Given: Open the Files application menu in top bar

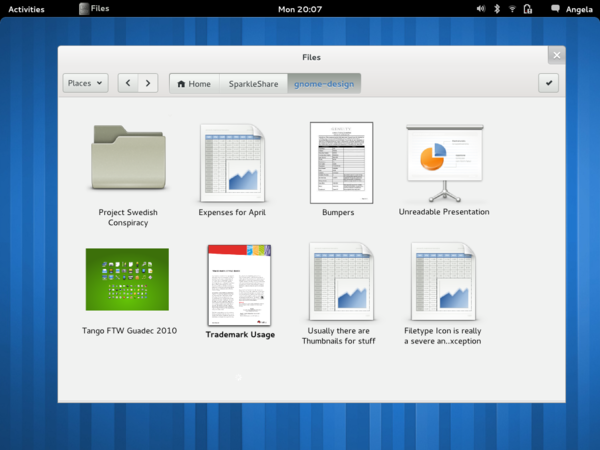Looking at the screenshot, I should click(x=95, y=8).
